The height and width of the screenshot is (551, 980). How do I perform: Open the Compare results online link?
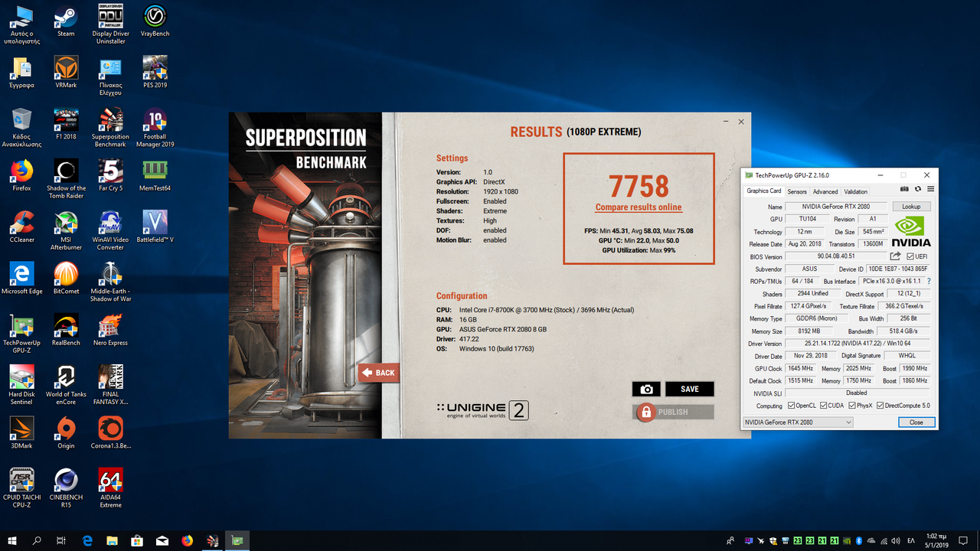[x=639, y=207]
